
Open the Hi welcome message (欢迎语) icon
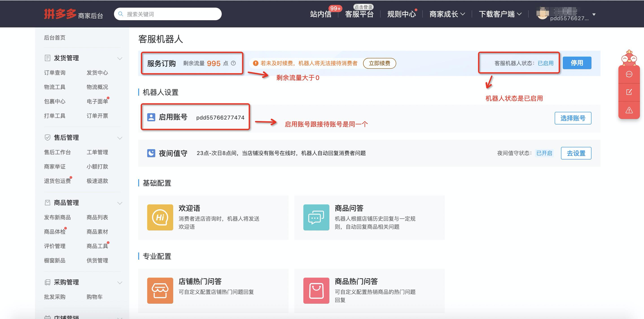coord(160,217)
